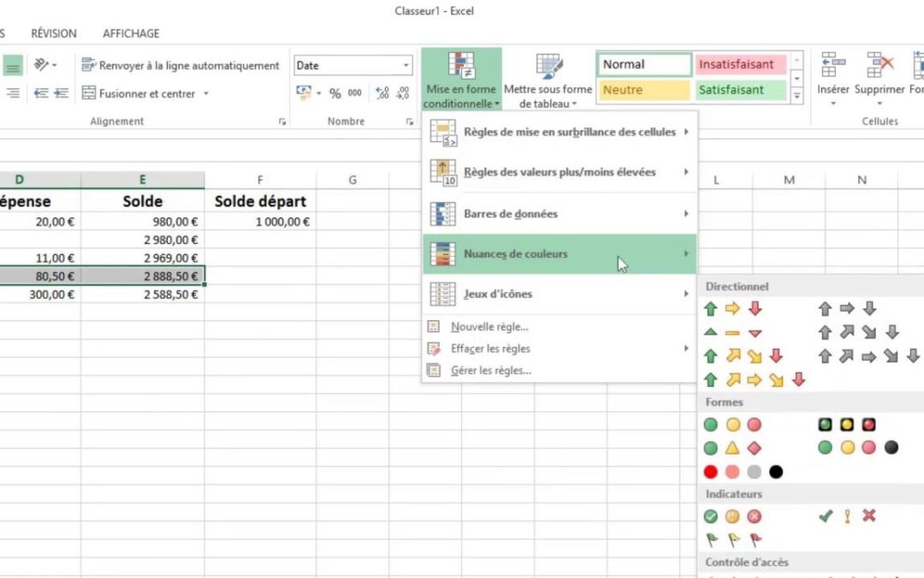Image resolution: width=924 pixels, height=578 pixels.
Task: Open Jeux d'icônes submenu
Action: (x=560, y=294)
